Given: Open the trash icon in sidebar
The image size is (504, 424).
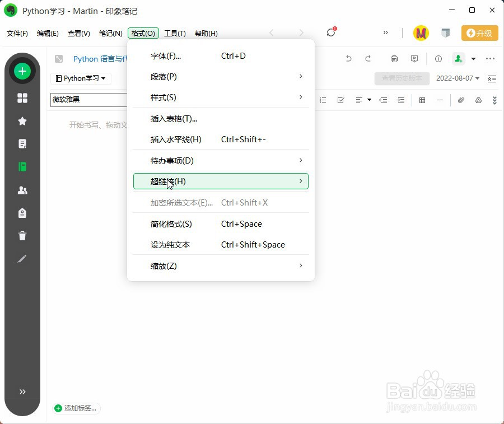Looking at the screenshot, I should pyautogui.click(x=22, y=236).
